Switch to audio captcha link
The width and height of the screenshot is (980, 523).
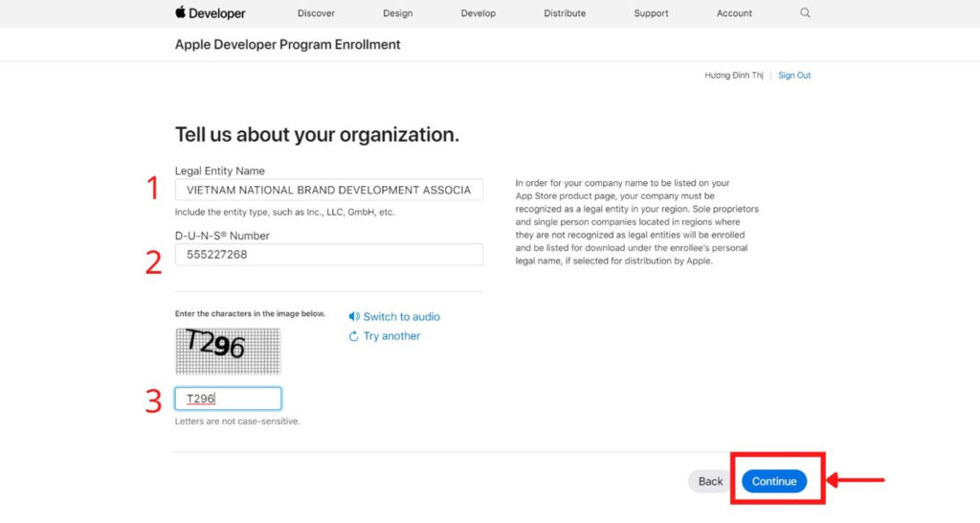pyautogui.click(x=401, y=316)
